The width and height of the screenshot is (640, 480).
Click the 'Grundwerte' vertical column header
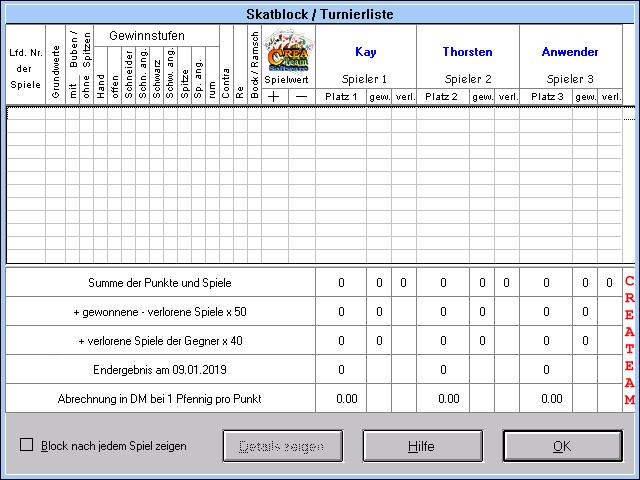[x=56, y=71]
